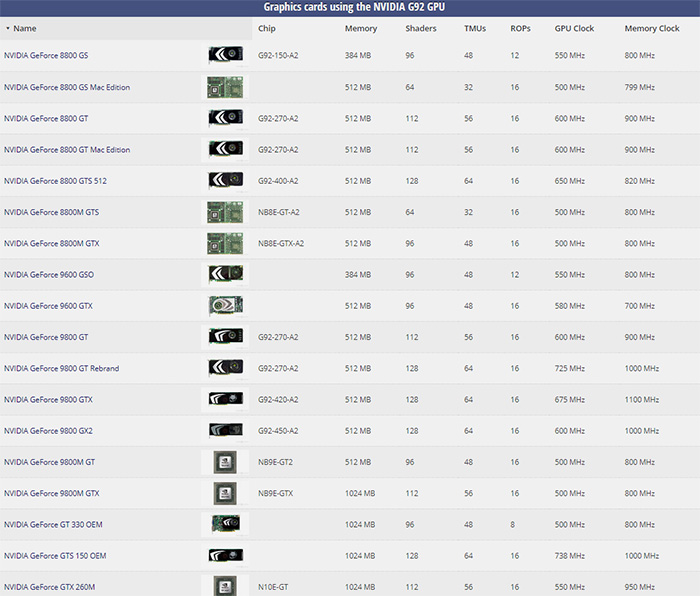Image resolution: width=700 pixels, height=596 pixels.
Task: Click the 9600 GSO card thumbnail
Action: pos(226,274)
